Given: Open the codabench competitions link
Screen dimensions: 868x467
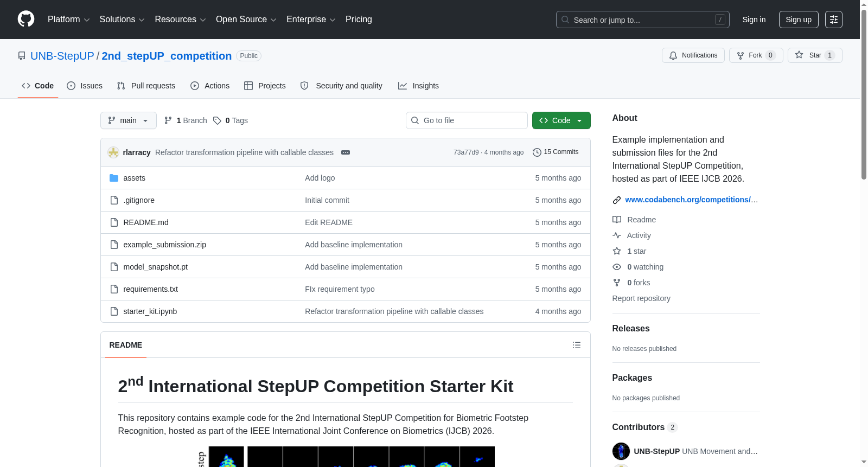Looking at the screenshot, I should point(691,200).
